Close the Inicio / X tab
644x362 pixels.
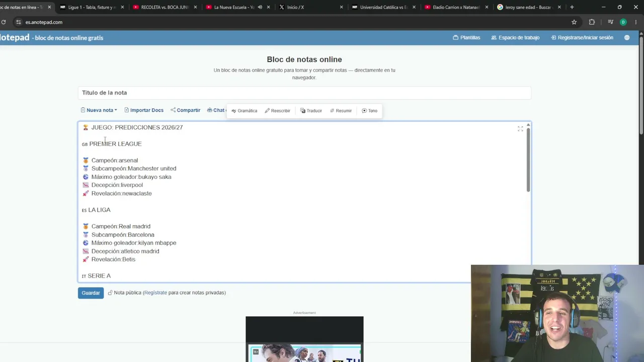coord(342,7)
